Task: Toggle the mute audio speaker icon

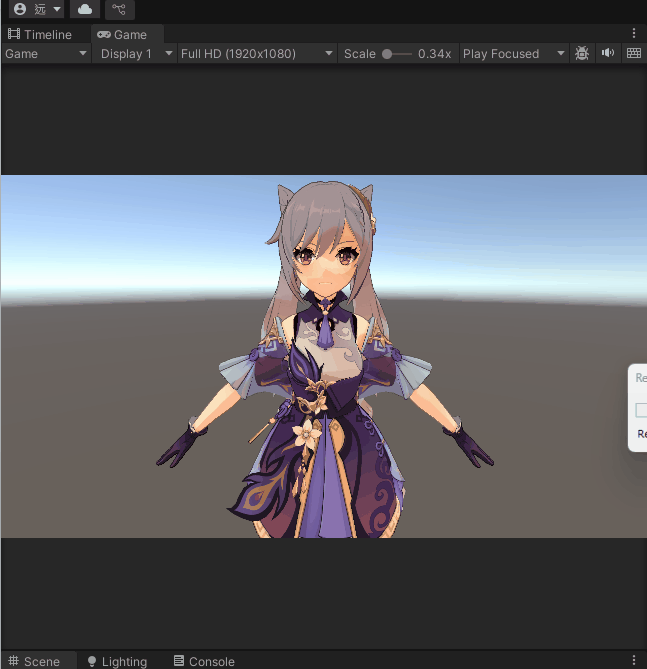Action: pyautogui.click(x=608, y=53)
